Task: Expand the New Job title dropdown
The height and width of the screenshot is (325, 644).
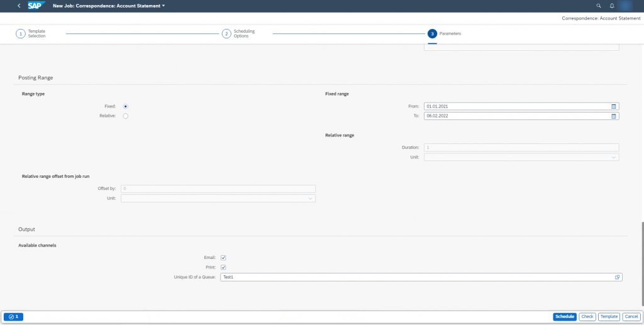Action: point(164,6)
